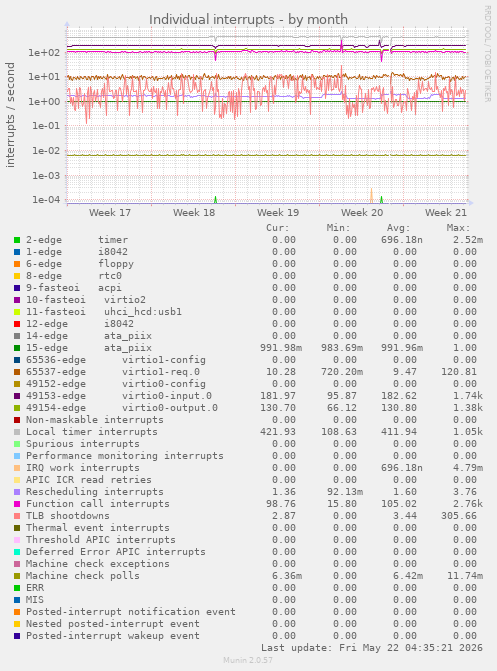Image resolution: width=497 pixels, height=671 pixels.
Task: Click the Week 21 x-axis label
Action: (446, 213)
